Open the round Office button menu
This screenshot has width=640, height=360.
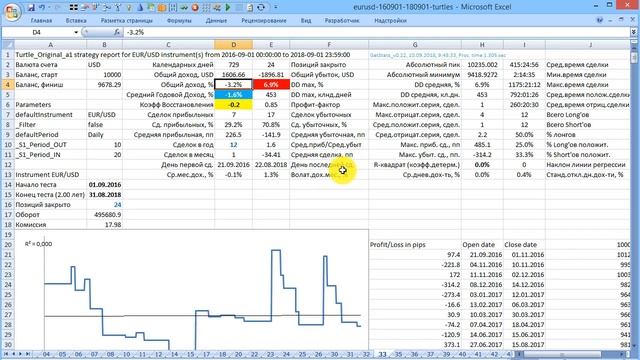pyautogui.click(x=12, y=11)
